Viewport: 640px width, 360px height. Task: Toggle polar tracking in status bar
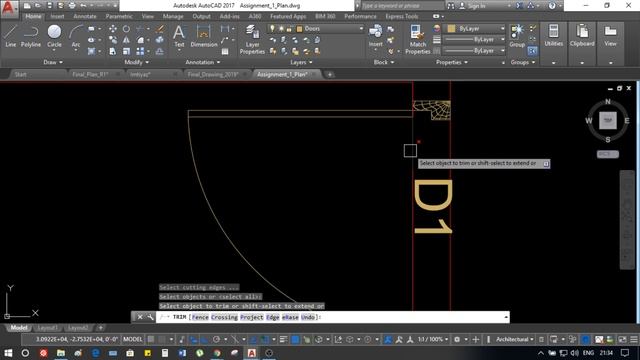coord(216,339)
